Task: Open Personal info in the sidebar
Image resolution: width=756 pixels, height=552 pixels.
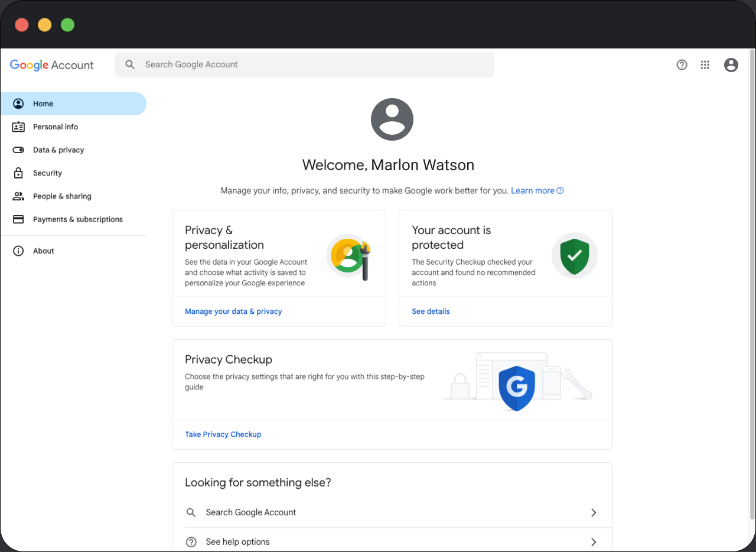Action: (x=56, y=127)
